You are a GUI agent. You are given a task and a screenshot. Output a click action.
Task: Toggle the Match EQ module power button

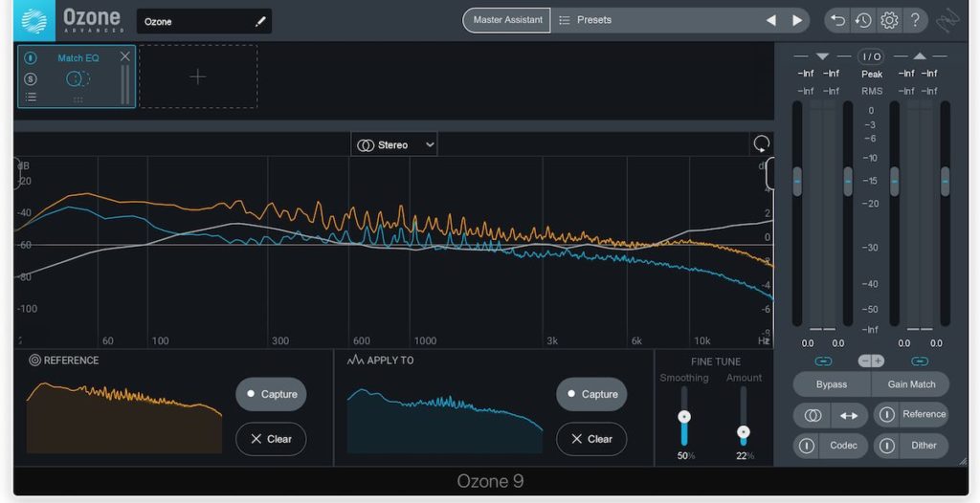[x=31, y=58]
